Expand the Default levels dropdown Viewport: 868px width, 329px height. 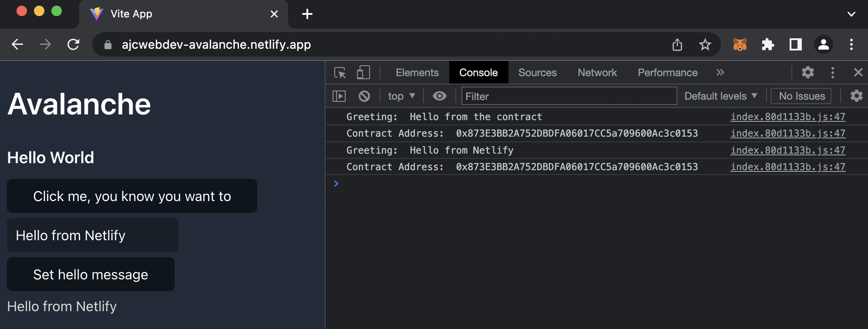click(x=720, y=96)
